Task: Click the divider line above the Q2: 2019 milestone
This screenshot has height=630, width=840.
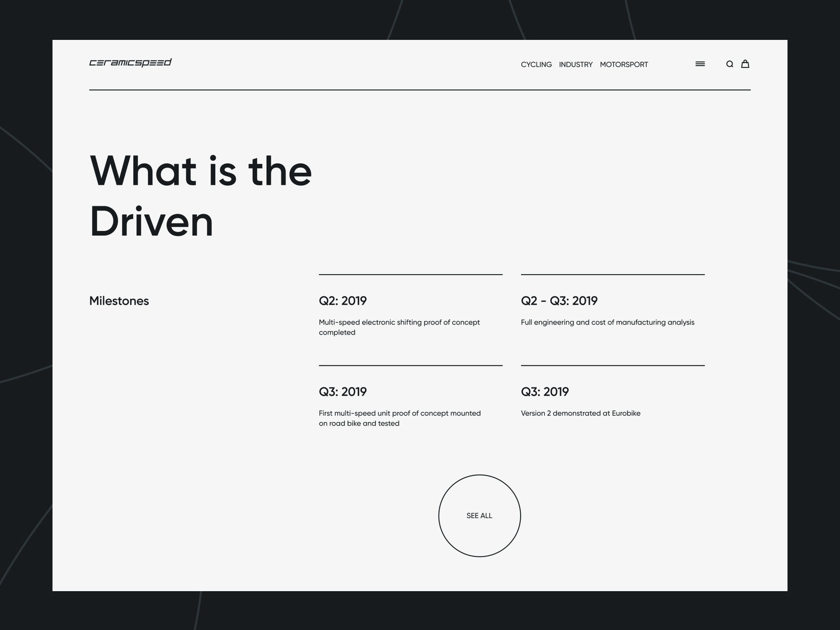Action: coord(411,275)
